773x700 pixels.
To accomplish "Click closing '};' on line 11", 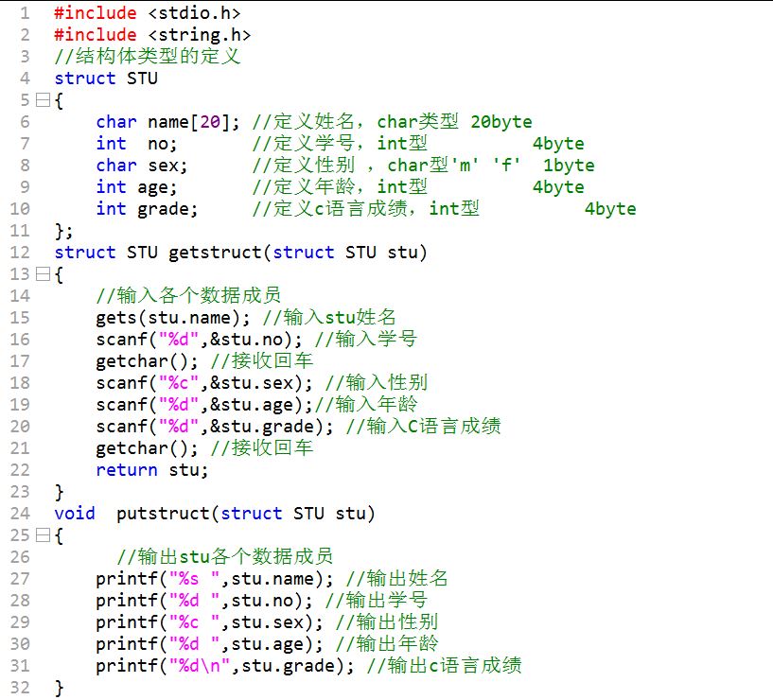I will pos(63,231).
